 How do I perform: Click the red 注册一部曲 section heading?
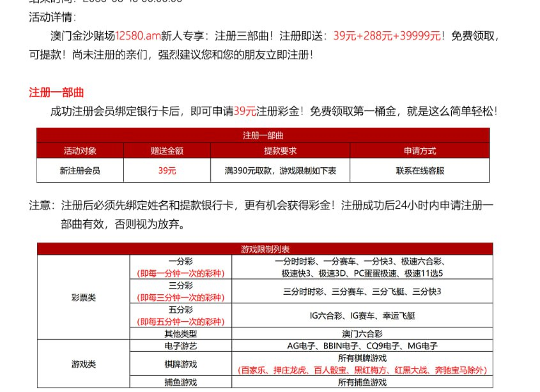click(x=56, y=93)
